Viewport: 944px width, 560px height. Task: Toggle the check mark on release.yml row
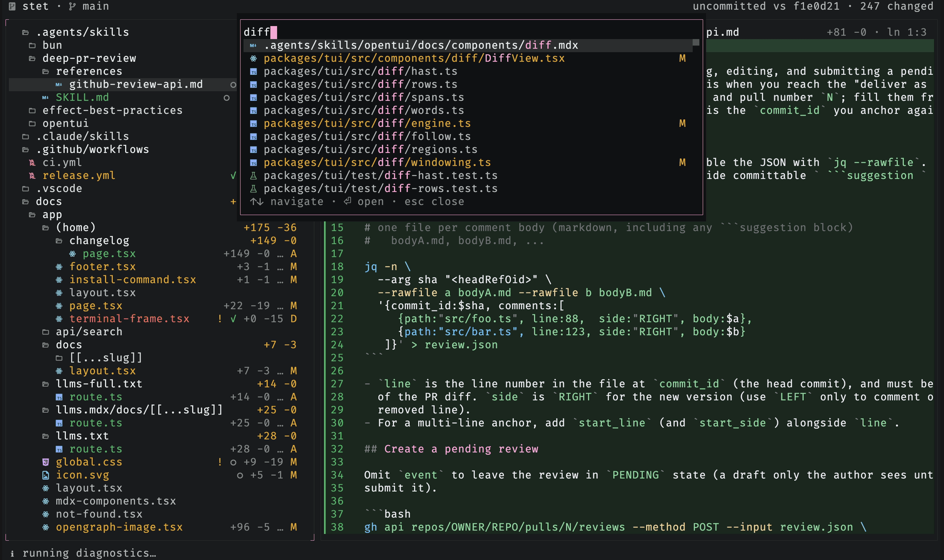233,175
